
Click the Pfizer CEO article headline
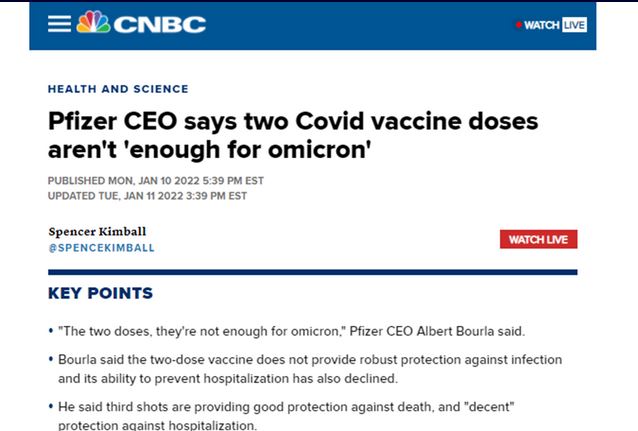click(x=293, y=137)
